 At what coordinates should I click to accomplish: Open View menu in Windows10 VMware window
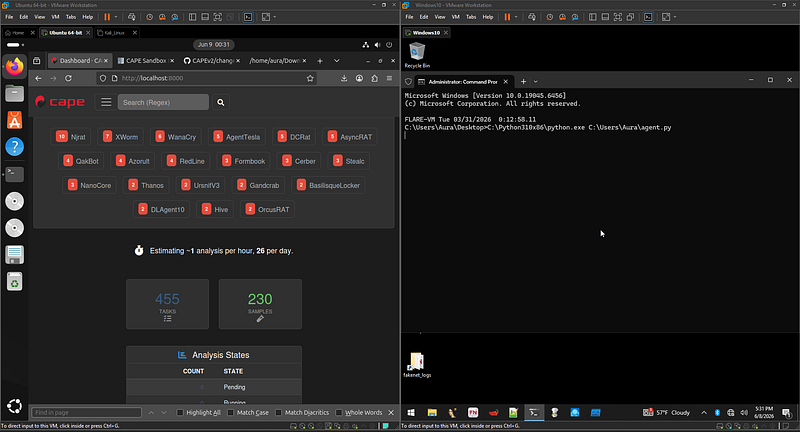440,17
